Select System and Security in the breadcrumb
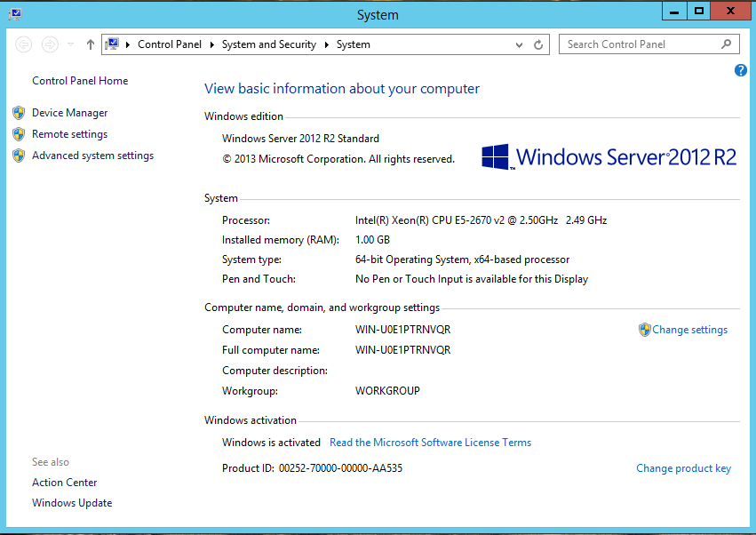This screenshot has height=535, width=756. 268,44
